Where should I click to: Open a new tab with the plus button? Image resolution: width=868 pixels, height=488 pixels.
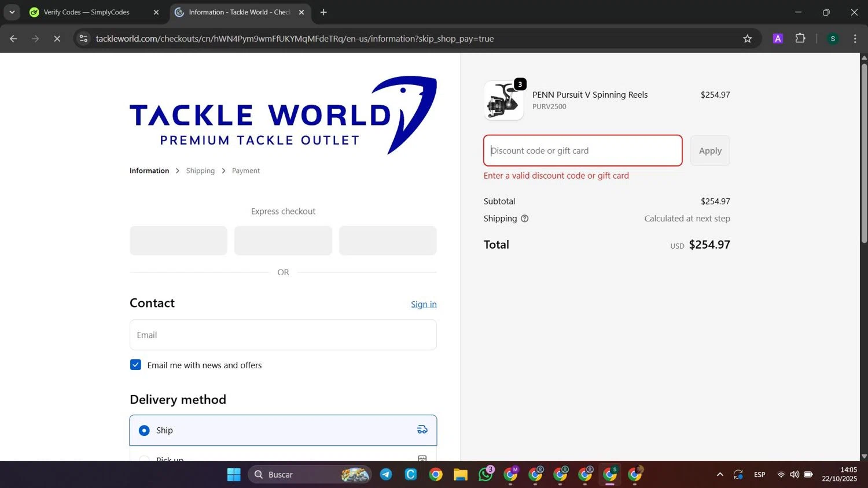pos(323,12)
